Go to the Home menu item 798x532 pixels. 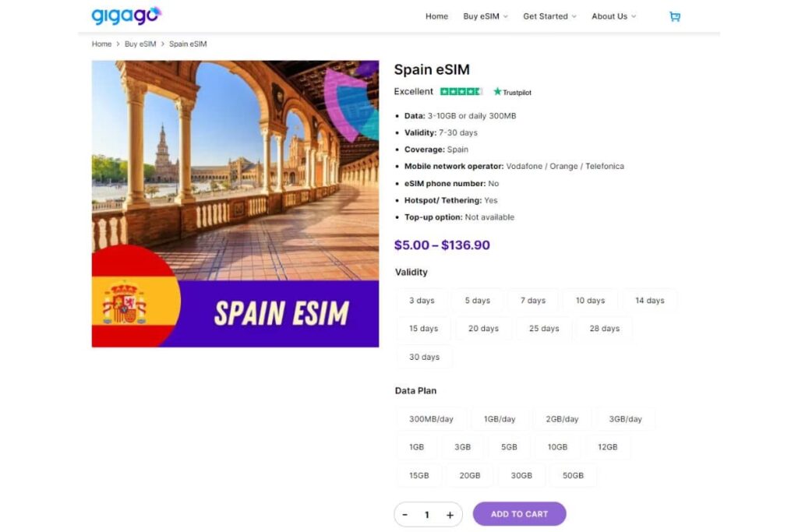point(436,16)
